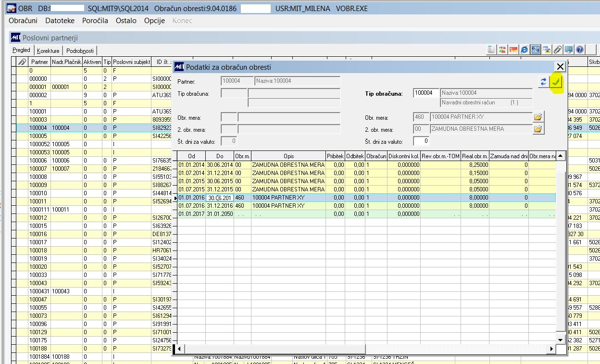Toggle the percent interest toolbar icon
The height and width of the screenshot is (364, 600).
pyautogui.click(x=535, y=50)
